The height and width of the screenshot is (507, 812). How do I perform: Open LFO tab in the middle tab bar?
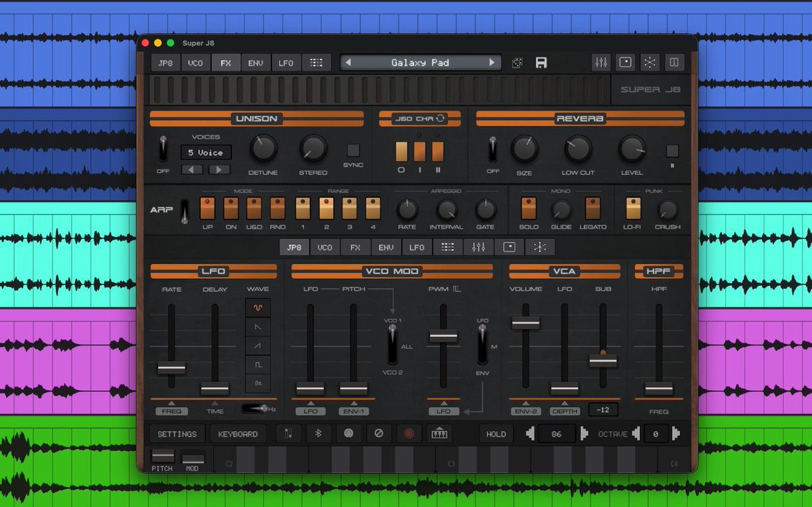coord(417,247)
